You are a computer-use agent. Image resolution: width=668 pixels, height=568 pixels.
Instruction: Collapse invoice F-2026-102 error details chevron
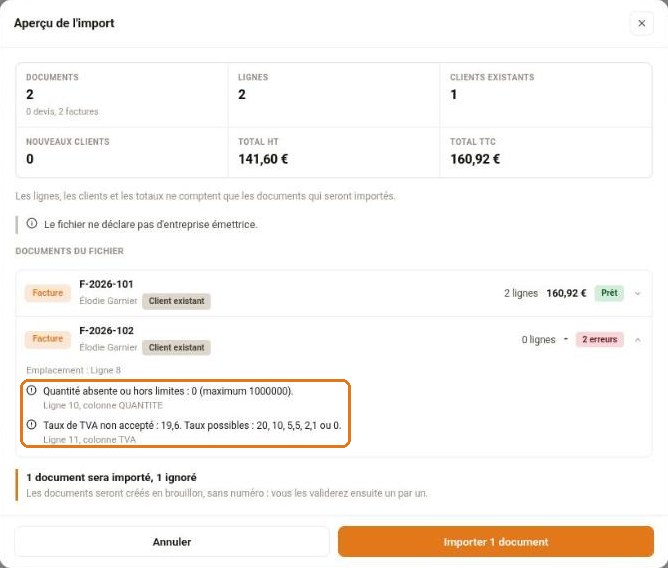coord(637,340)
